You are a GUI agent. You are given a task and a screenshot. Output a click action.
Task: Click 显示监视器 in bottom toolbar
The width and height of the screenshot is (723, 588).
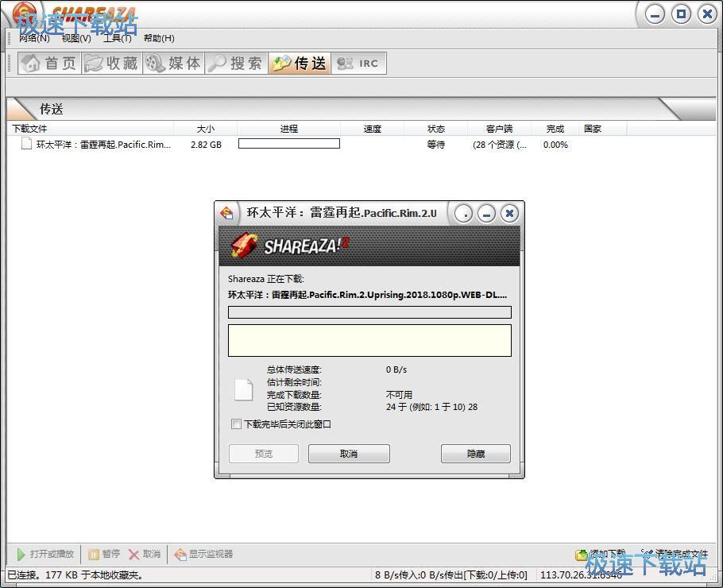(203, 554)
